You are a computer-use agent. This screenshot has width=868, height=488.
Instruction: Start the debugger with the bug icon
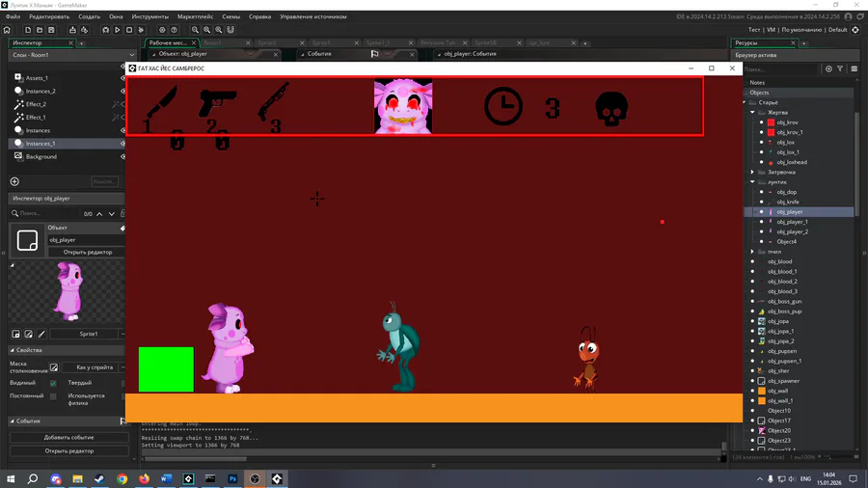click(105, 30)
